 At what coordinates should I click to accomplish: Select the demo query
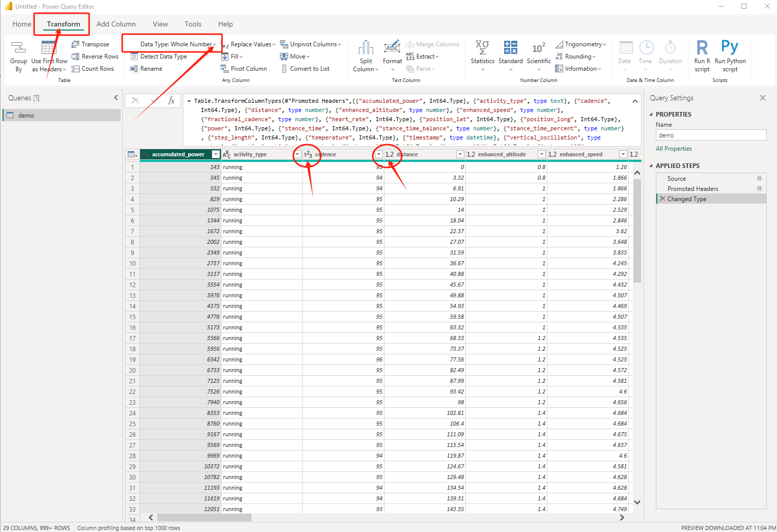[x=62, y=116]
